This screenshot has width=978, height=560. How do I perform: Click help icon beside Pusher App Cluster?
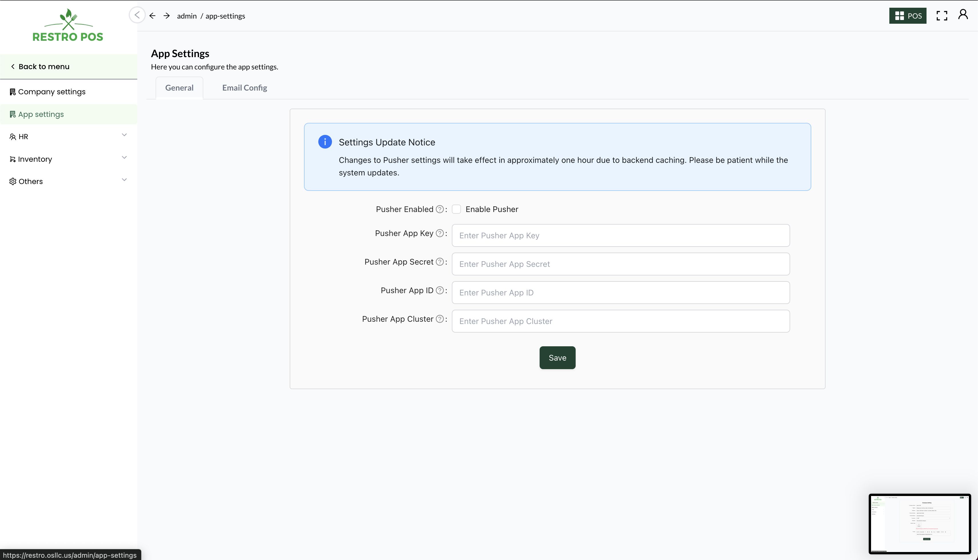(x=440, y=319)
